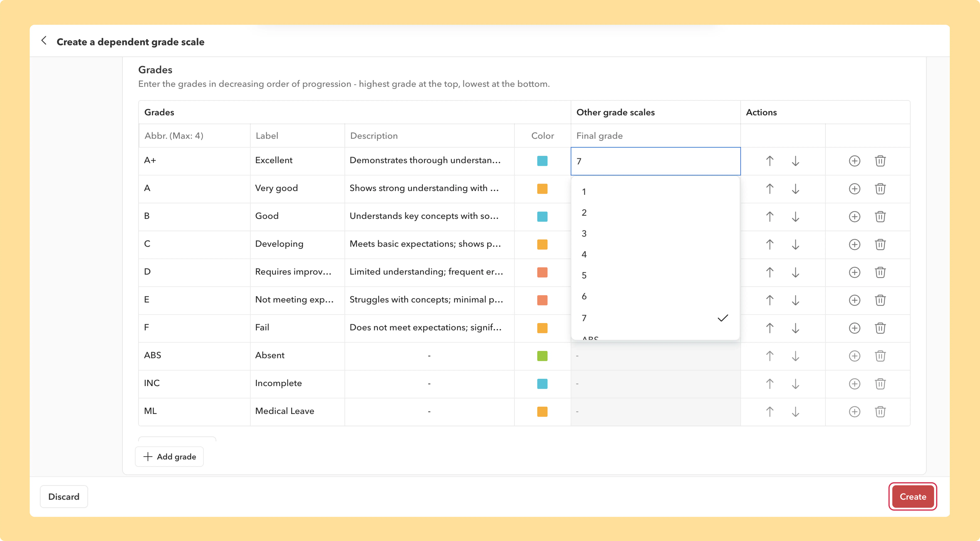Delete the Very good grade row
The width and height of the screenshot is (980, 541).
[880, 188]
